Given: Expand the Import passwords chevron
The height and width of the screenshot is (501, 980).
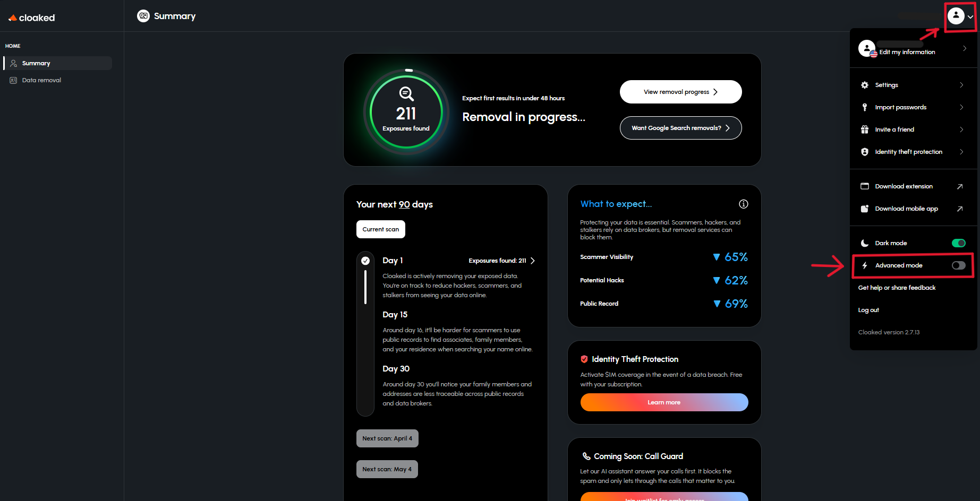Looking at the screenshot, I should [961, 107].
